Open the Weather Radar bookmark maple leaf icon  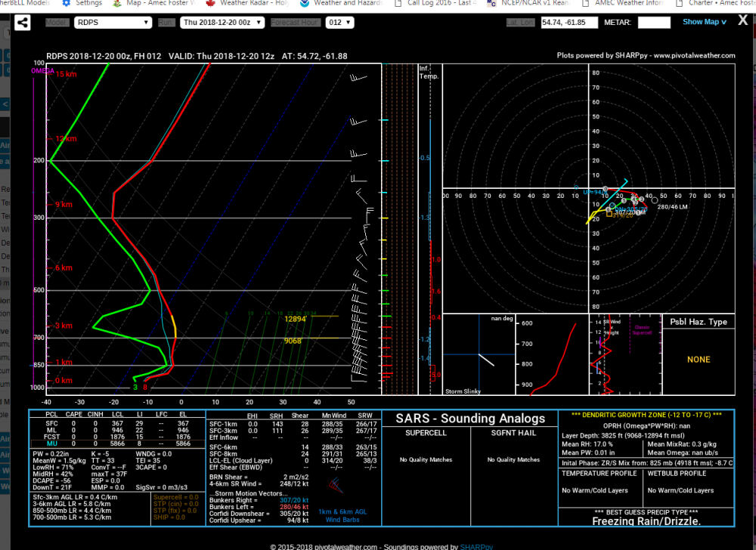210,3
